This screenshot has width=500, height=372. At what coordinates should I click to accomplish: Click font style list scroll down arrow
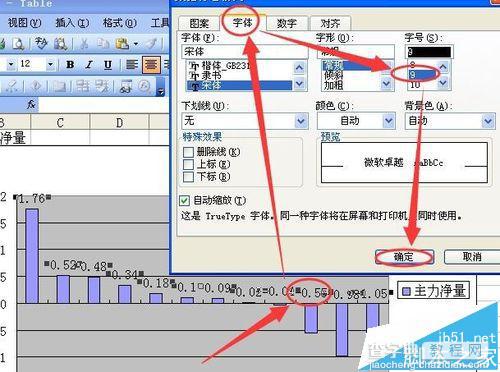coord(386,83)
